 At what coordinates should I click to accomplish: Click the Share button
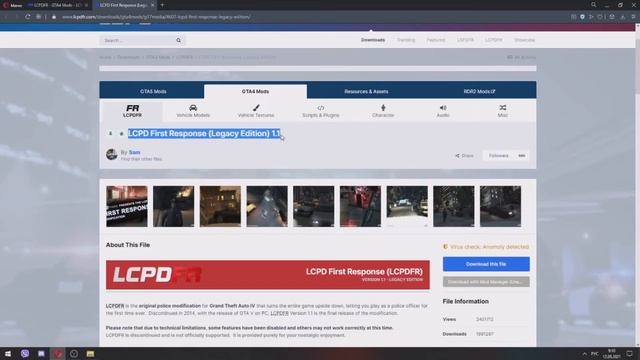click(x=464, y=156)
